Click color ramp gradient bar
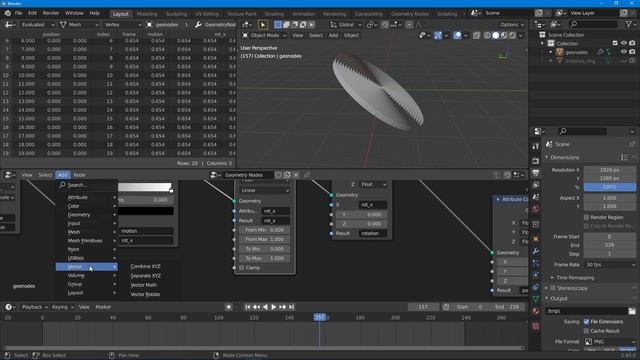The width and height of the screenshot is (640, 360). pos(145,187)
